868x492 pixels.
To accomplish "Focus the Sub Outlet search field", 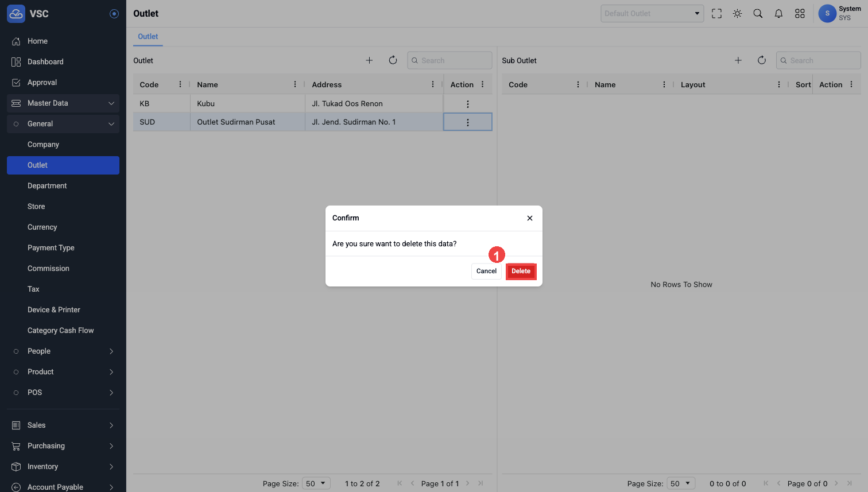I will 819,60.
